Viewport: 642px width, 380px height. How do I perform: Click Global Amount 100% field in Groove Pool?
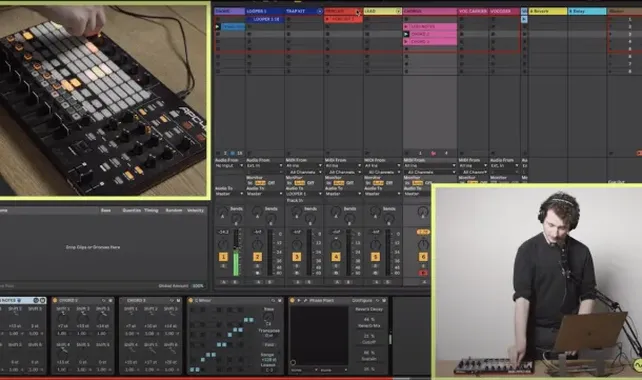[x=198, y=286]
